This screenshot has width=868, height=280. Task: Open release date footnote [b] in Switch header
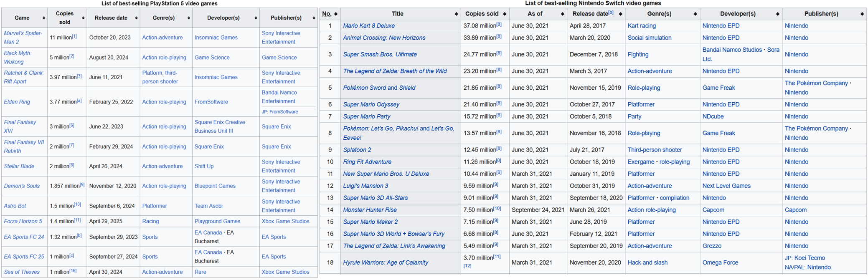(611, 12)
